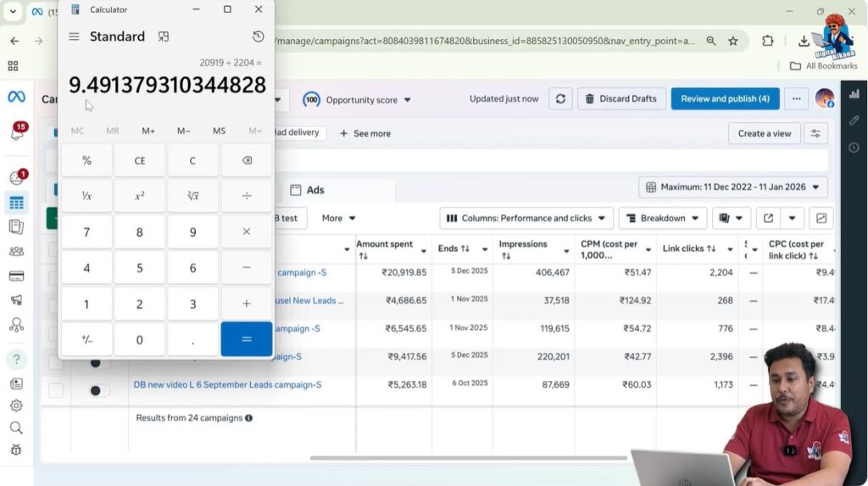Refresh the Ads Manager data
The height and width of the screenshot is (486, 868).
(x=560, y=98)
